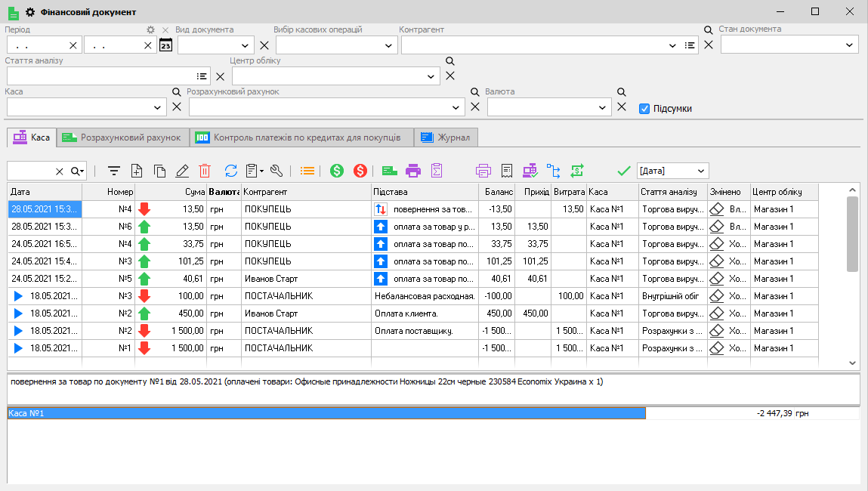Click the red dollar expense icon
Image resolution: width=868 pixels, height=491 pixels.
(x=360, y=171)
